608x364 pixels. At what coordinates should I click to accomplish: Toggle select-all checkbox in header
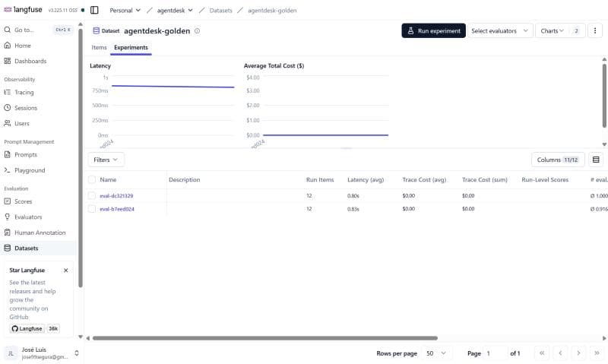[92, 179]
